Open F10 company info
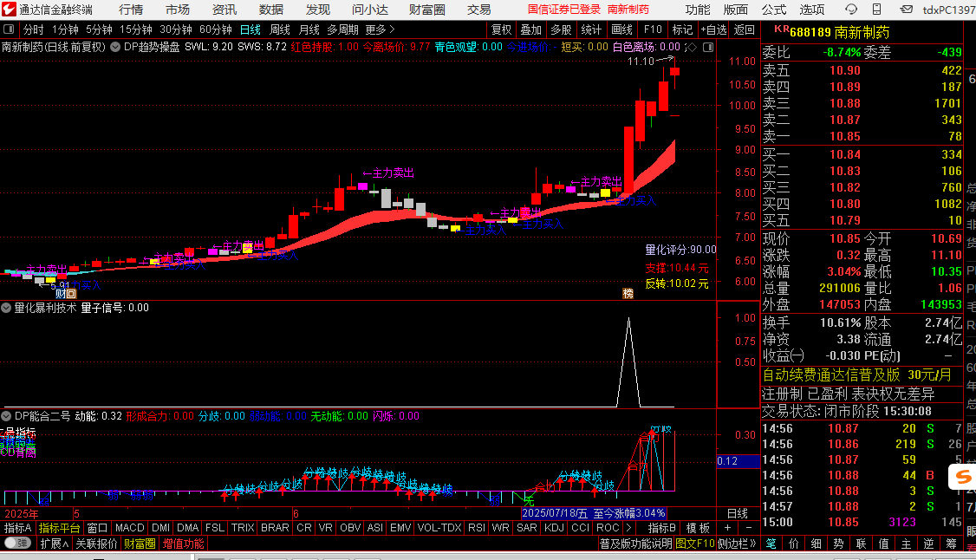This screenshot has width=976, height=560. pos(653,29)
